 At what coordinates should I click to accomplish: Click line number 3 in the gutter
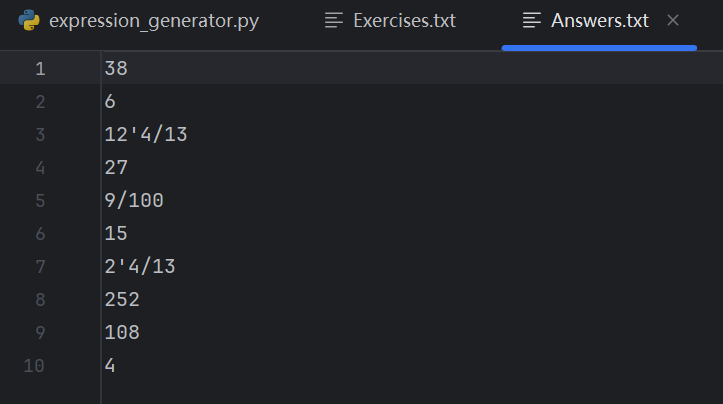[x=40, y=135]
